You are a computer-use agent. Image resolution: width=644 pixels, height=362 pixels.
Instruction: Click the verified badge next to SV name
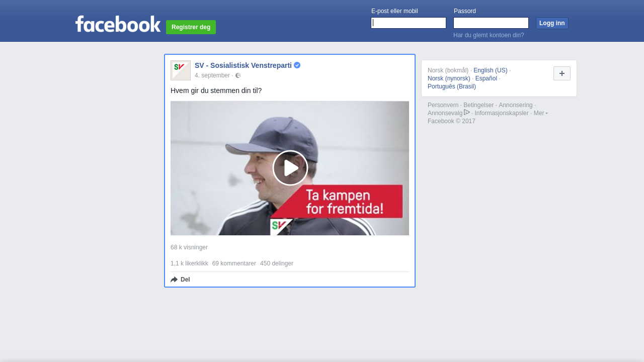tap(297, 65)
